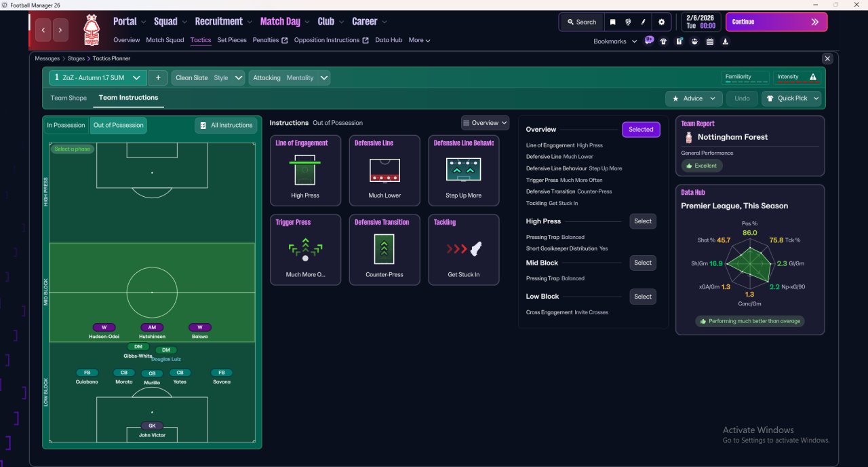Expand the ZaZ - Autumn 1.7 SUM tactic dropdown
This screenshot has height=467, width=868.
coord(98,78)
